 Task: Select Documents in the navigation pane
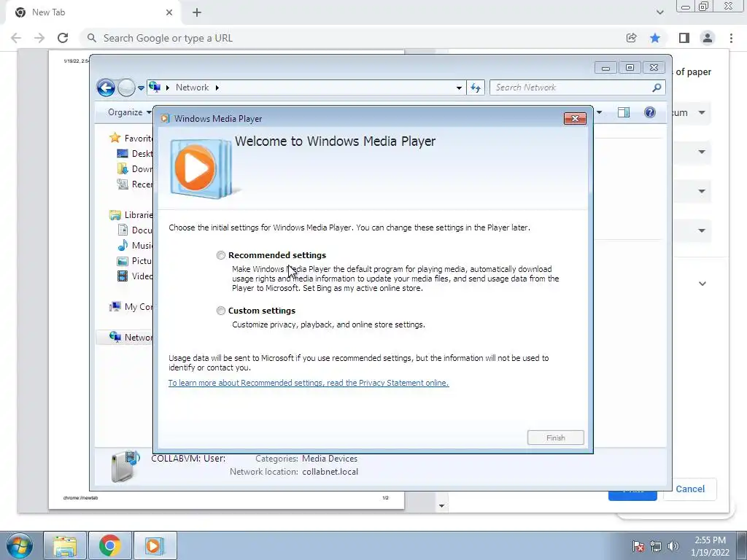[135, 230]
